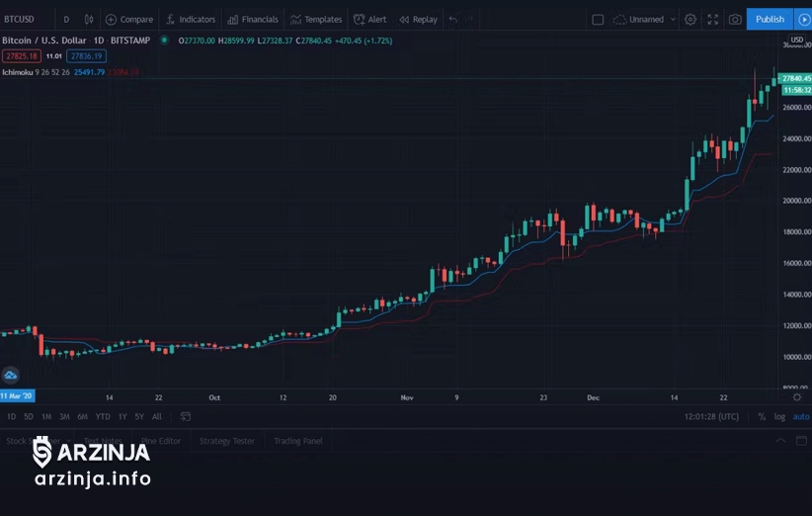Open the chart settings gear
Image resolution: width=812 pixels, height=516 pixels.
[x=690, y=19]
